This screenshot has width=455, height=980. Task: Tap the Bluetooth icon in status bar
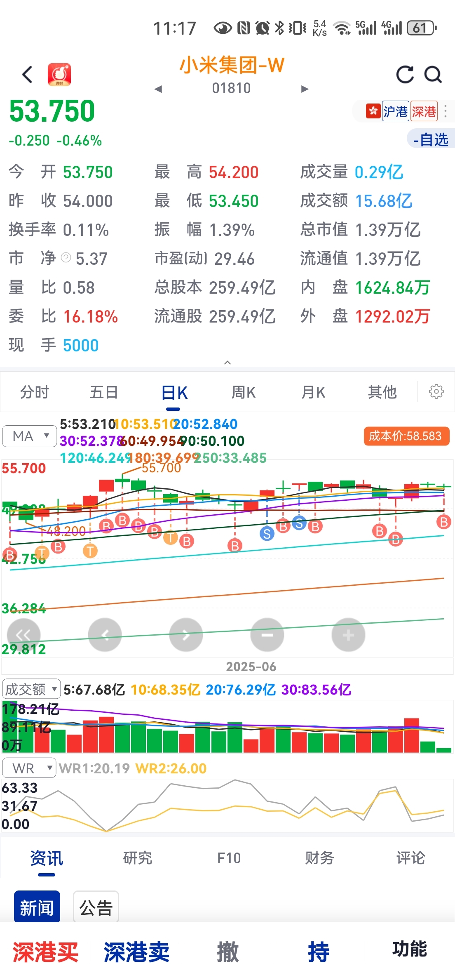pos(279,28)
